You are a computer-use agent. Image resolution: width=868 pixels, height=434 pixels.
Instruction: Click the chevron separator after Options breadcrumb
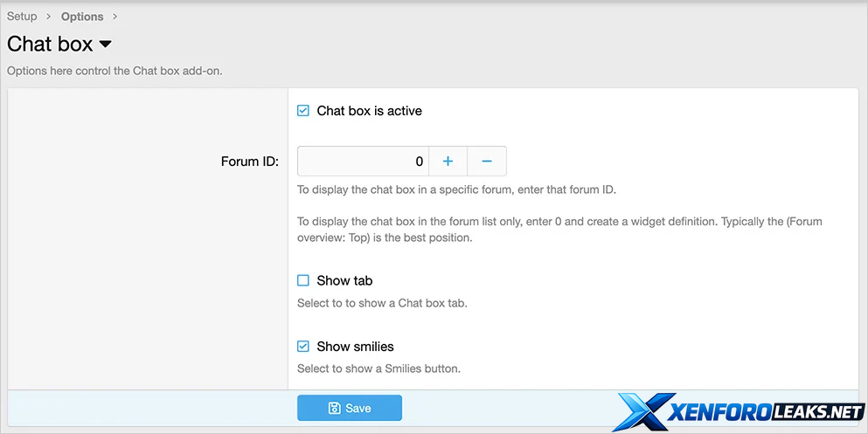115,17
